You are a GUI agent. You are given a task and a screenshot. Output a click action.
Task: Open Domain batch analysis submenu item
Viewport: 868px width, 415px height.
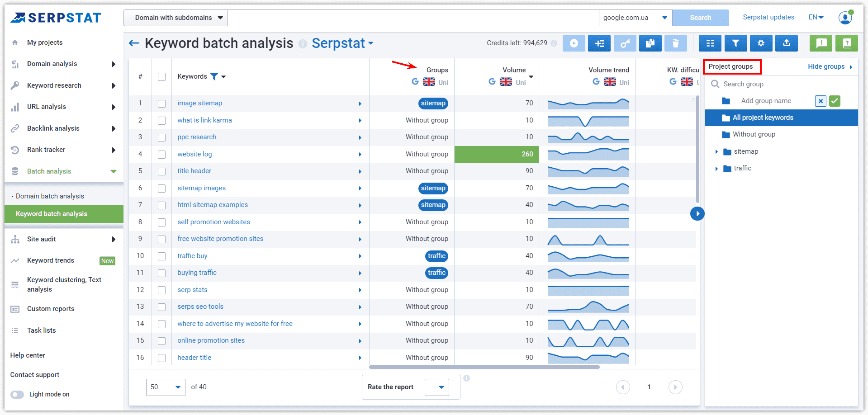pyautogui.click(x=50, y=196)
